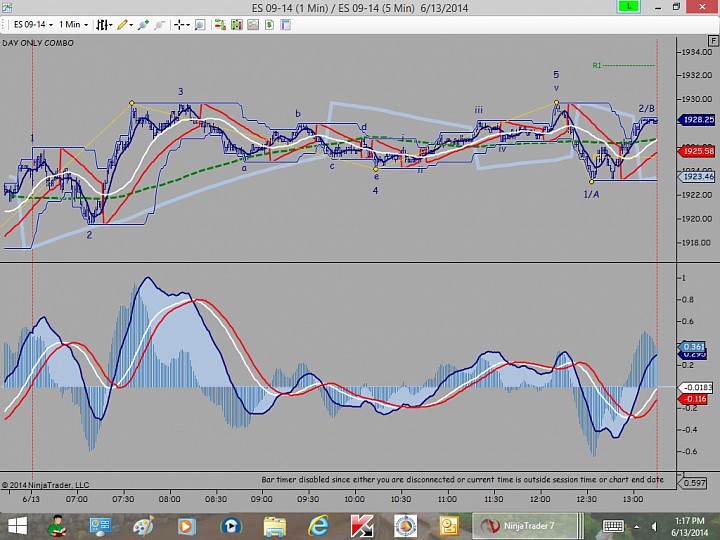
Task: Open the ES 09-14 instrument selector
Action: (33, 25)
